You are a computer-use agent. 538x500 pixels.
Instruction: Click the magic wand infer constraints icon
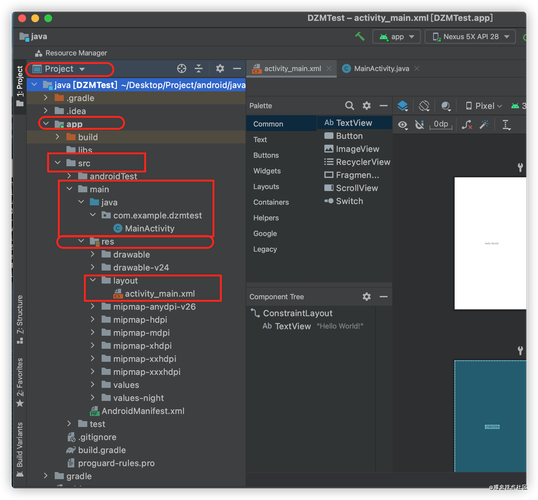[x=484, y=125]
